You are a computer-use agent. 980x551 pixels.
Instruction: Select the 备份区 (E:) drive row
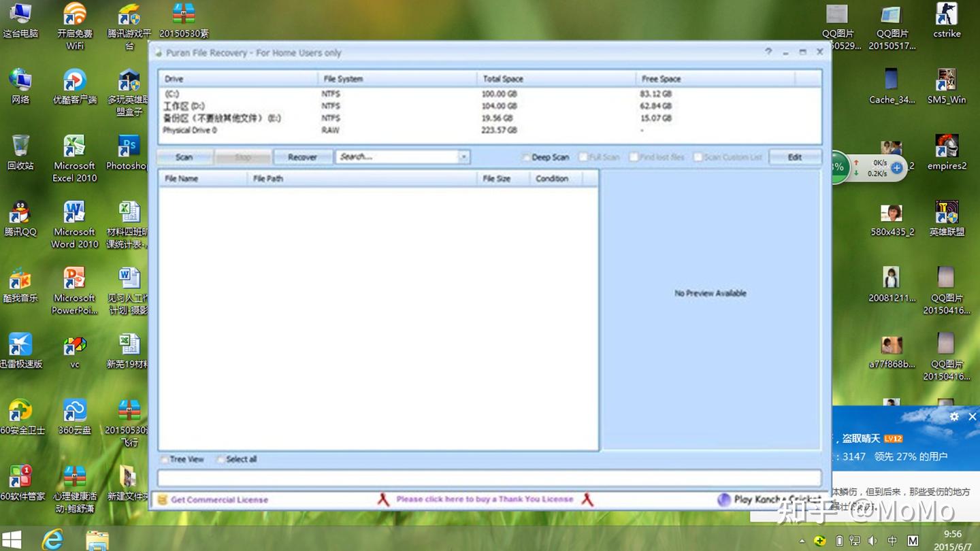[489, 118]
